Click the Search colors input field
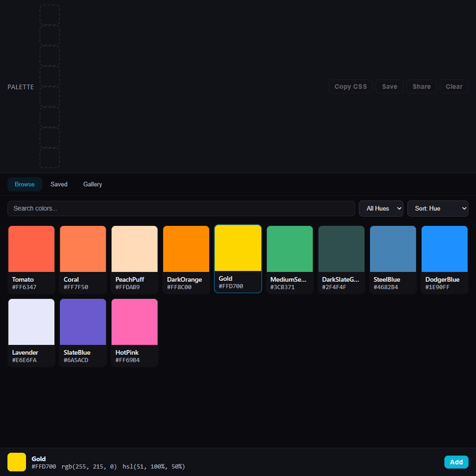 tap(181, 208)
